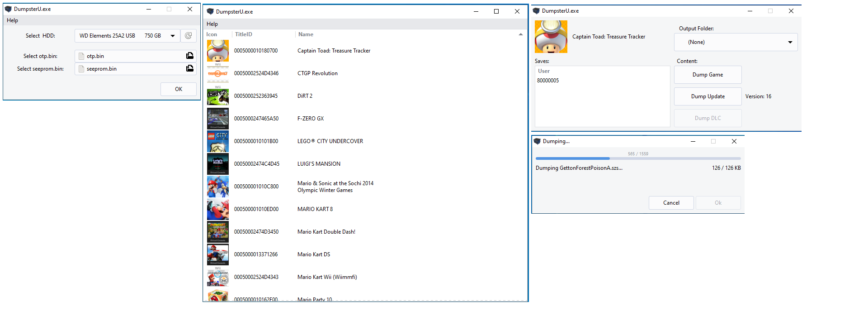Click the refresh HDD list icon
This screenshot has width=868, height=326.
(189, 36)
